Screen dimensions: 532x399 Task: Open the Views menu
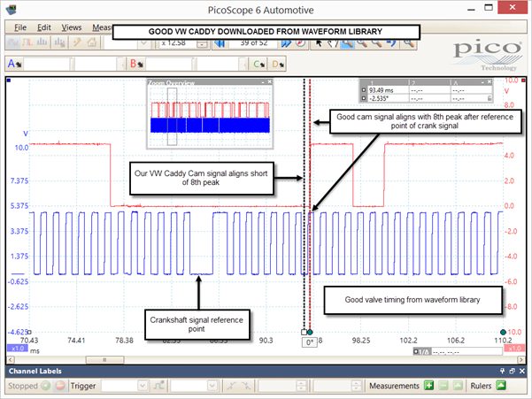(x=71, y=27)
